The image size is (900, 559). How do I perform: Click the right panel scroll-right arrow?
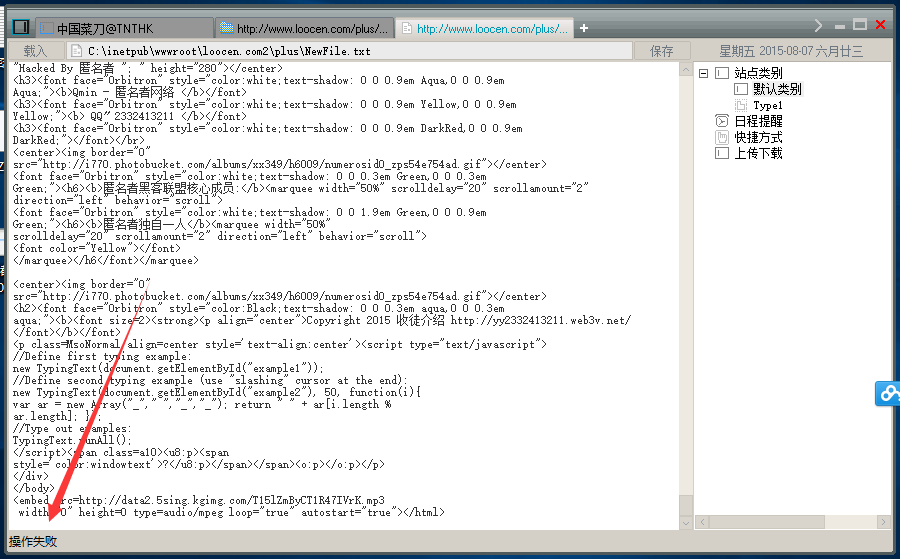pyautogui.click(x=883, y=522)
